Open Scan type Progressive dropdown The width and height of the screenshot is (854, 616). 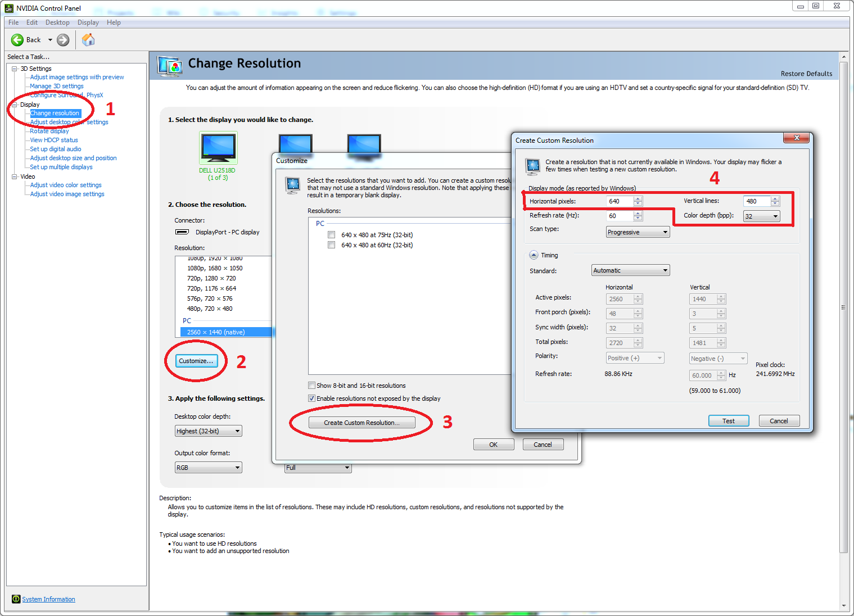pos(638,232)
